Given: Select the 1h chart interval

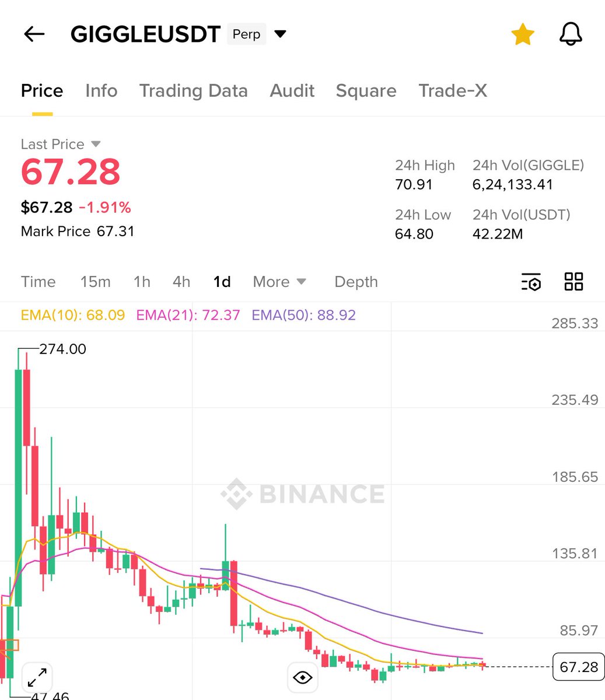Looking at the screenshot, I should [142, 282].
